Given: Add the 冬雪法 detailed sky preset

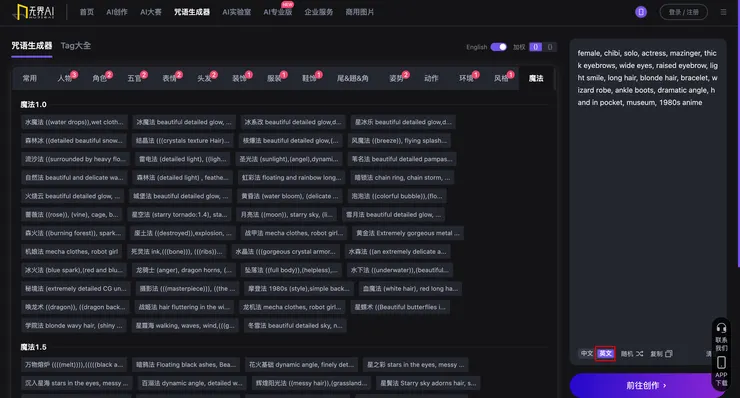Looking at the screenshot, I should click(295, 325).
